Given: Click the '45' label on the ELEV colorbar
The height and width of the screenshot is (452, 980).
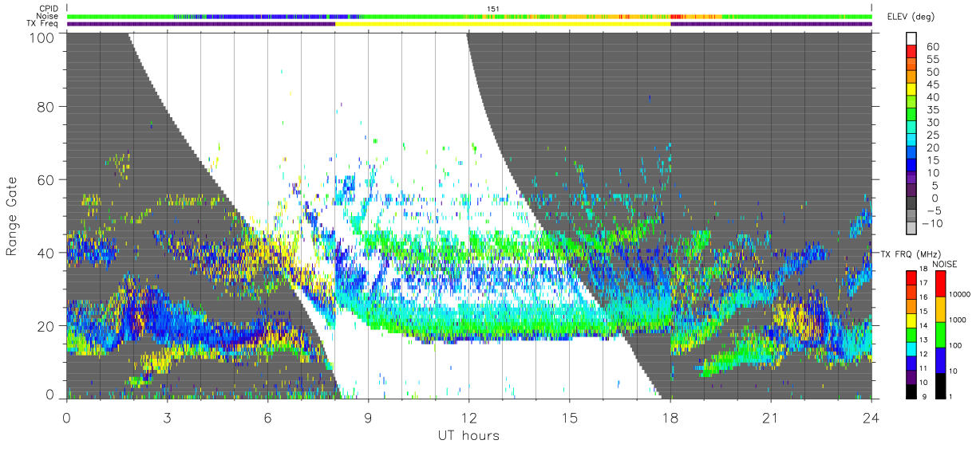Looking at the screenshot, I should coord(933,85).
